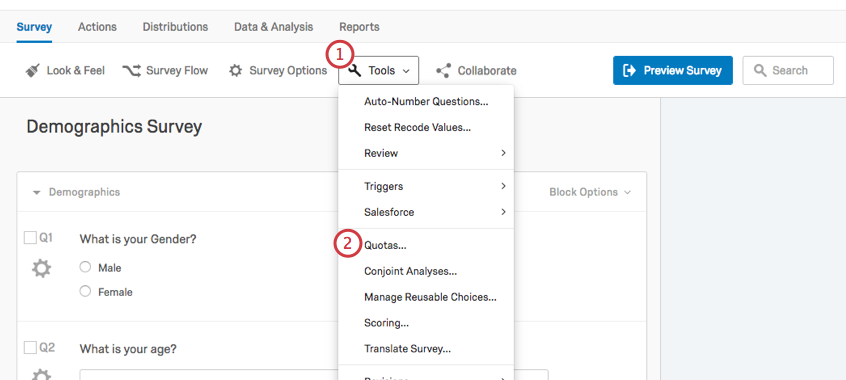The height and width of the screenshot is (380, 846).
Task: Expand the Salesforce submenu arrow
Action: pos(503,212)
